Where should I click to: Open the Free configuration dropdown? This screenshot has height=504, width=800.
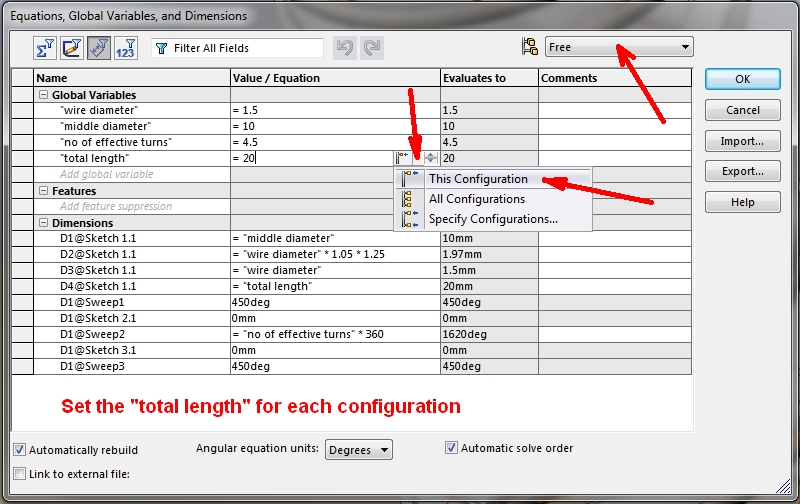pos(619,47)
